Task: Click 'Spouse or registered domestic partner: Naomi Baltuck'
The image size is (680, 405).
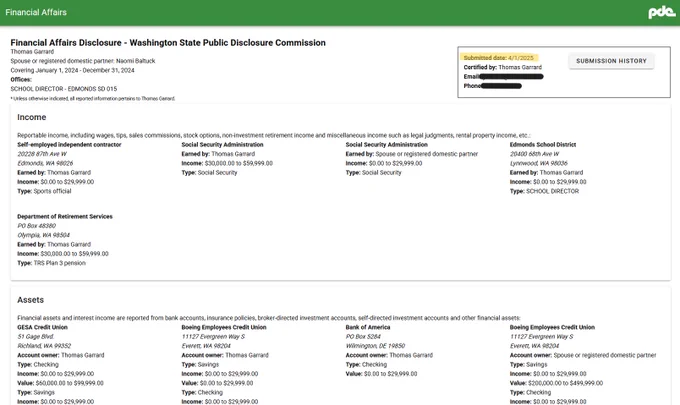Action: [x=83, y=61]
